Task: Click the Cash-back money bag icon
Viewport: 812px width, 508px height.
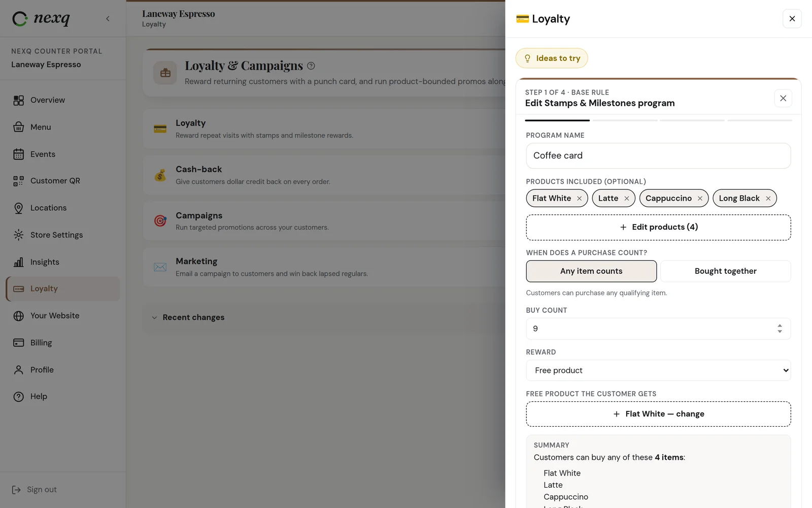Action: point(160,175)
